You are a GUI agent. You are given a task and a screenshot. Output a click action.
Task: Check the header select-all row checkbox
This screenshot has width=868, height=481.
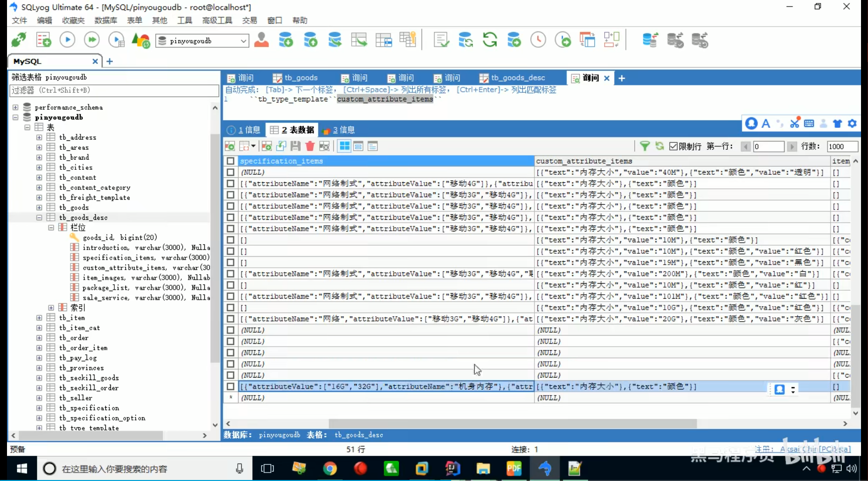point(230,161)
